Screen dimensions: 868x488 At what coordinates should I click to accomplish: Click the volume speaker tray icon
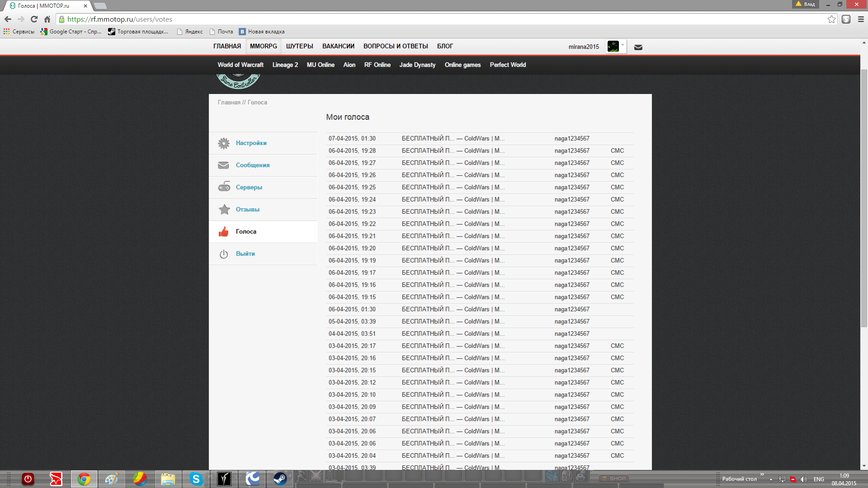click(x=803, y=479)
